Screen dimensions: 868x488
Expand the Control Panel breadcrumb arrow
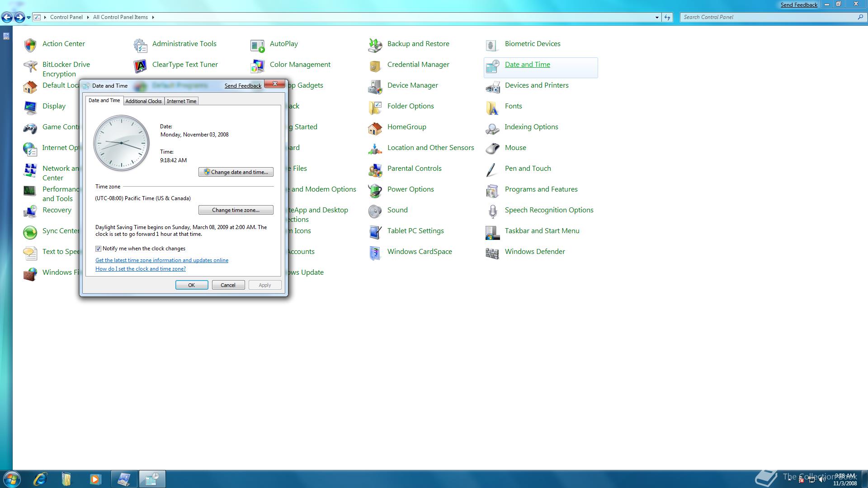click(x=88, y=17)
